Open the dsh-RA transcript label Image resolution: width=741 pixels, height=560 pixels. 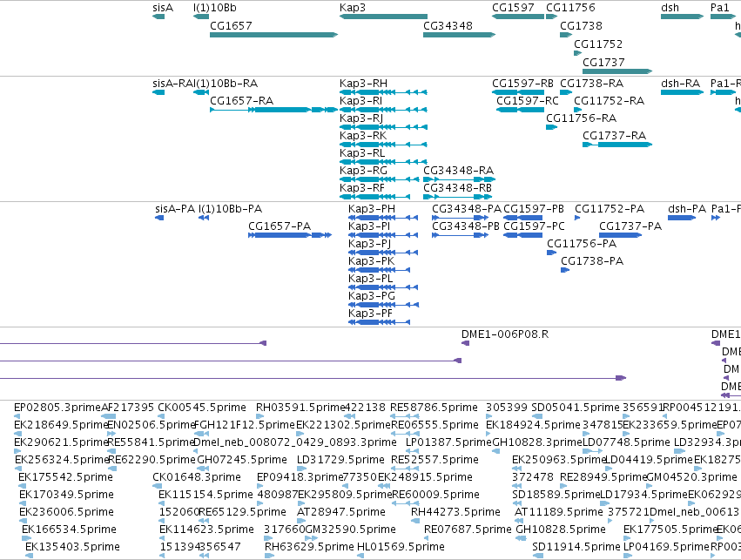pos(681,84)
